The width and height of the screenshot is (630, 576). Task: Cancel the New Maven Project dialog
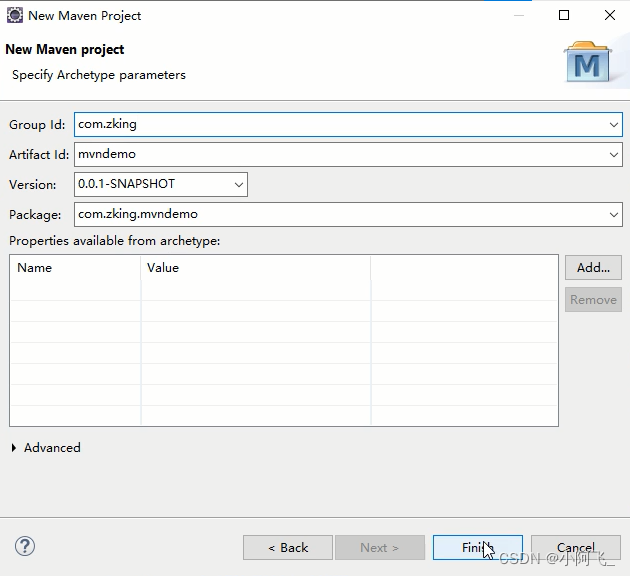(576, 547)
